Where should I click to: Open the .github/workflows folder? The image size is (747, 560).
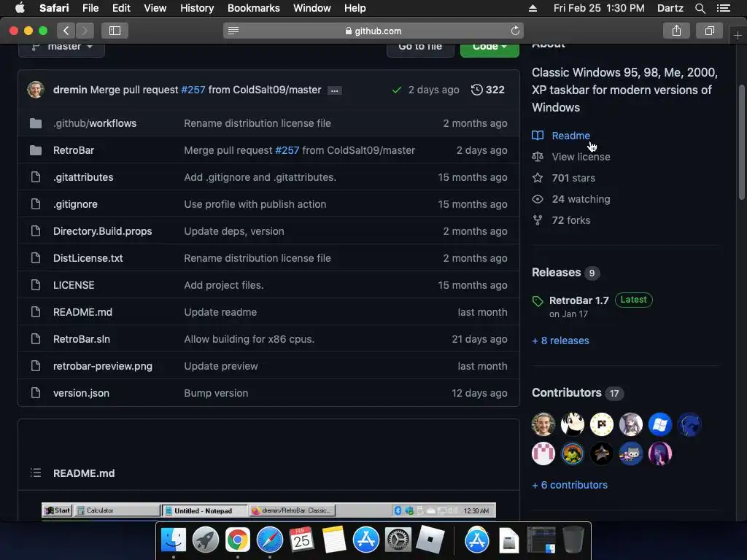94,123
